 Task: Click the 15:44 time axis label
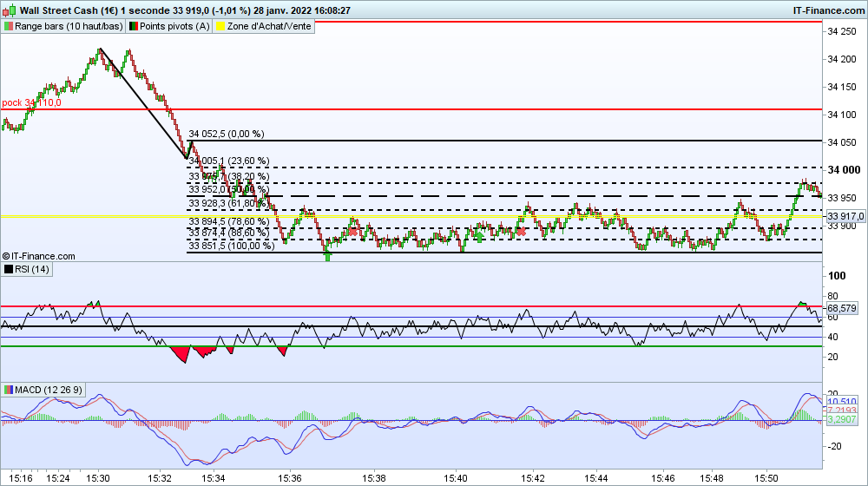coord(596,478)
